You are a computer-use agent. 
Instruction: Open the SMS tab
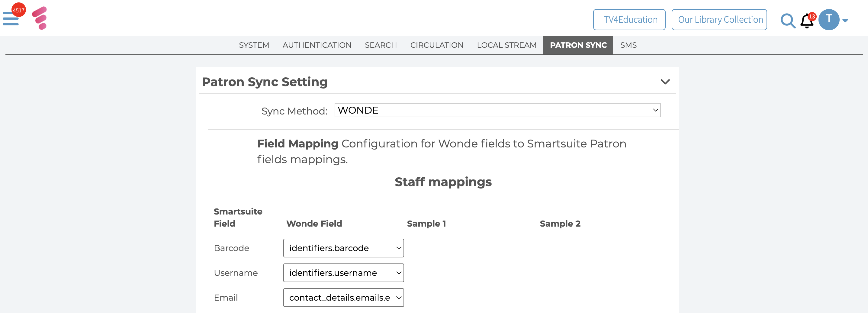click(x=628, y=45)
